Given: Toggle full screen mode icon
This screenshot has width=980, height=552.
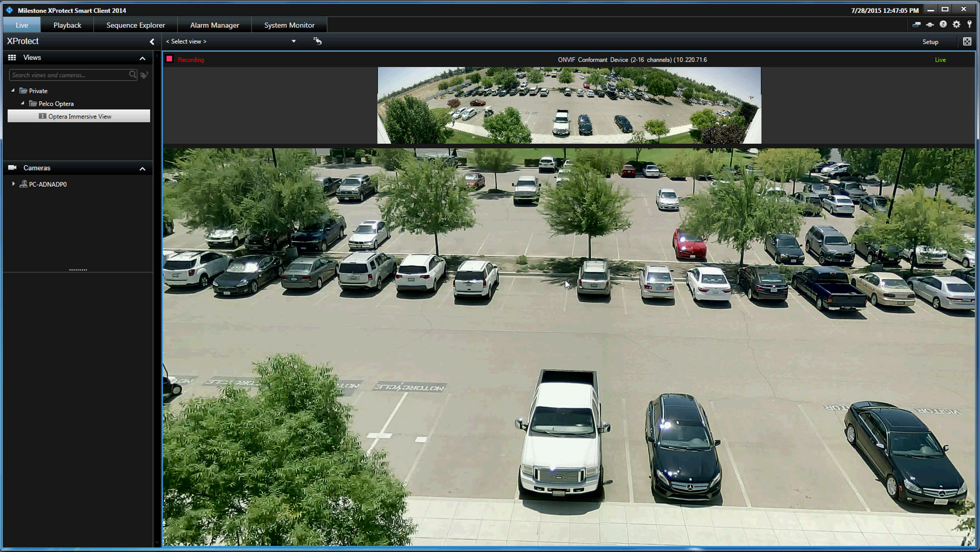Looking at the screenshot, I should coord(967,41).
